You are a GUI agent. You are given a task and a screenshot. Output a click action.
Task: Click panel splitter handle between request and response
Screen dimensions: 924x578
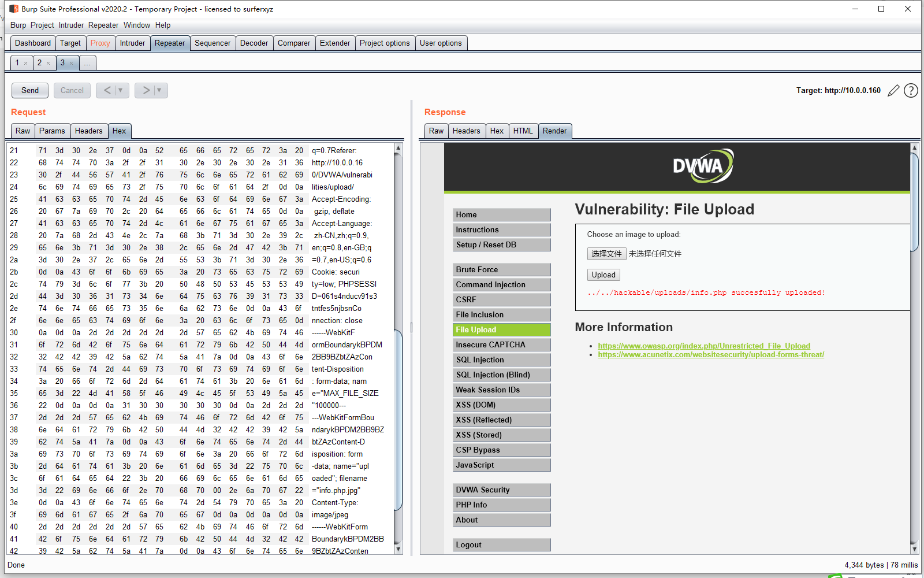tap(411, 327)
